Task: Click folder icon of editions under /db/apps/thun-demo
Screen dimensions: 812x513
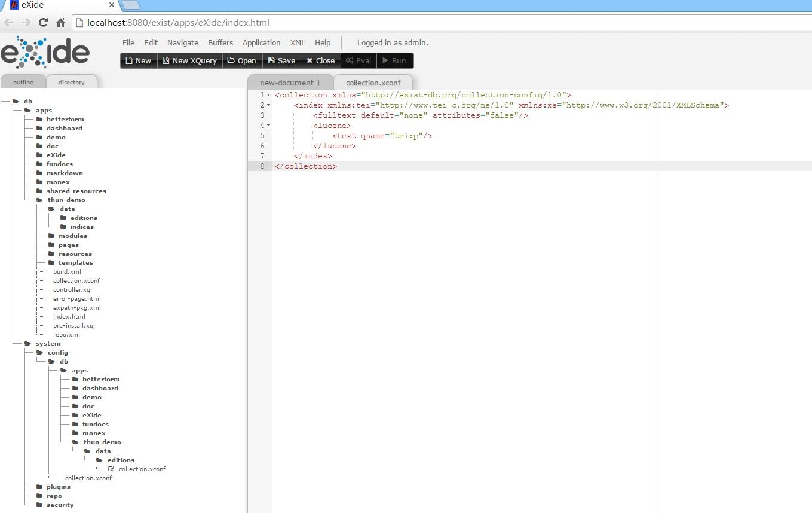Action: [x=63, y=218]
